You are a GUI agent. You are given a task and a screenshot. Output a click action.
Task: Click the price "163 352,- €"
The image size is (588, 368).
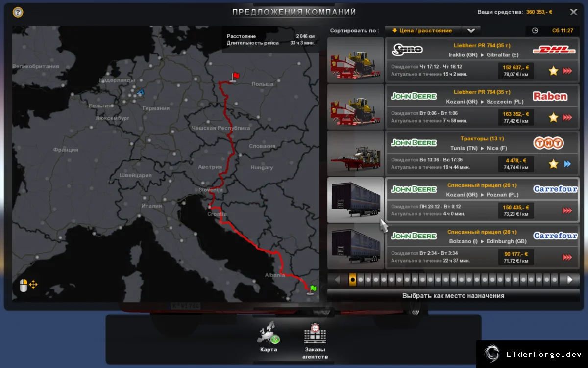click(516, 114)
